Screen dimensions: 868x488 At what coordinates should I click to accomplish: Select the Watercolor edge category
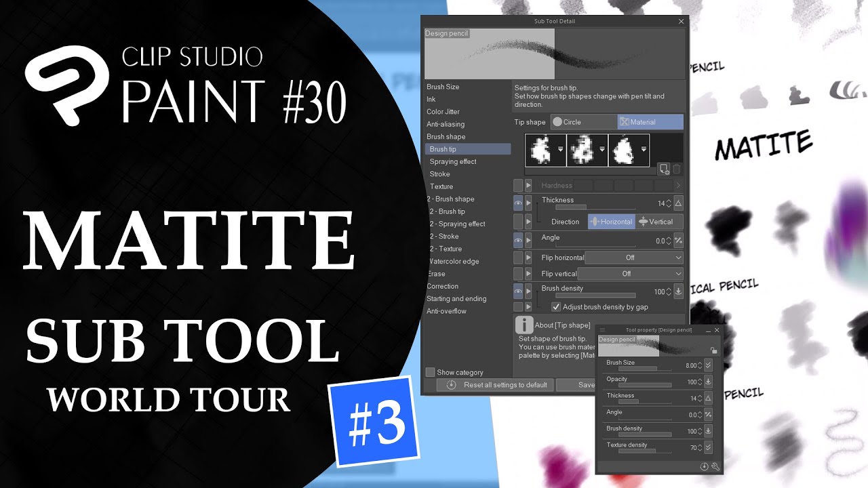tap(452, 261)
